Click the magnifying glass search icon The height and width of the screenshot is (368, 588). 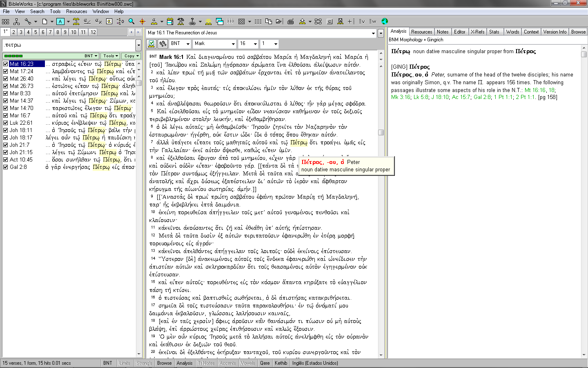[131, 21]
